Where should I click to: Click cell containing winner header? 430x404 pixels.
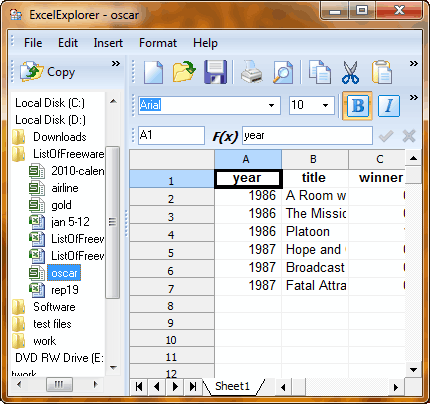coord(377,178)
